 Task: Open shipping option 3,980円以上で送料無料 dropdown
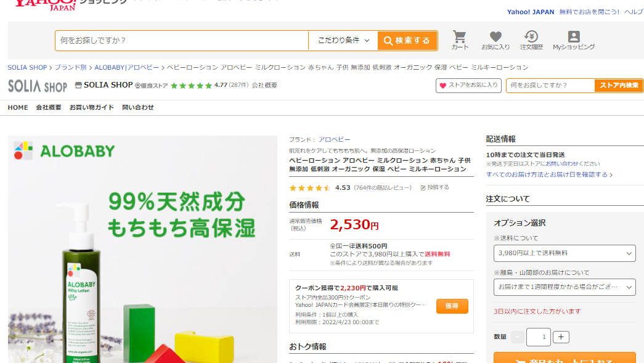point(565,253)
